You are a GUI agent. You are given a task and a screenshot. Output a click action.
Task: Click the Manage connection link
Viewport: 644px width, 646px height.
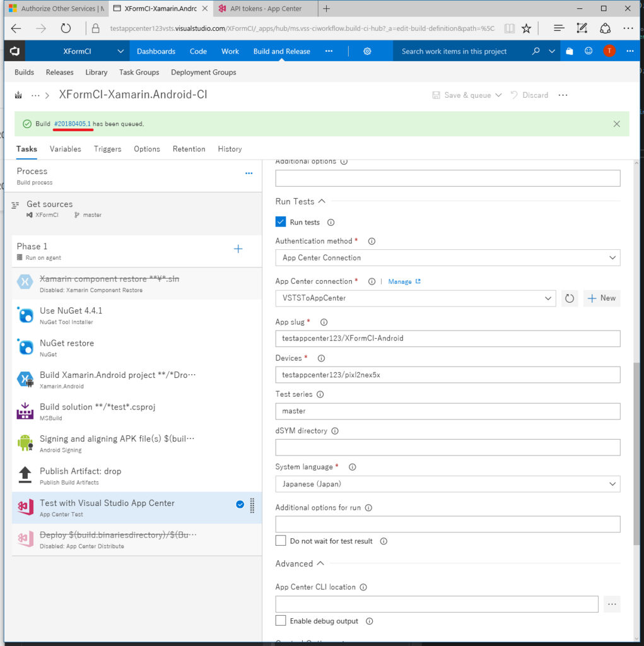tap(400, 282)
